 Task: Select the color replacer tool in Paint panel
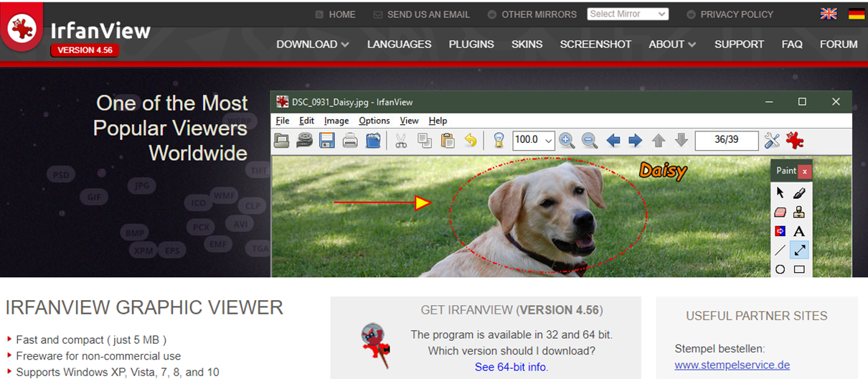coord(780,231)
